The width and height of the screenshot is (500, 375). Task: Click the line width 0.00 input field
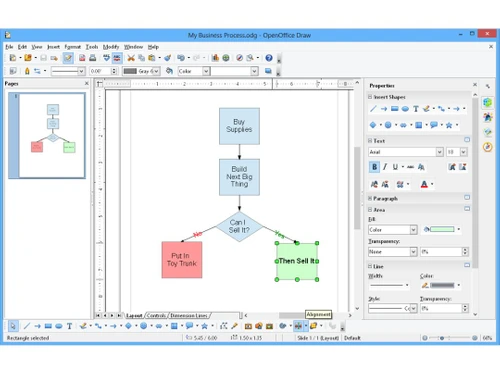100,71
